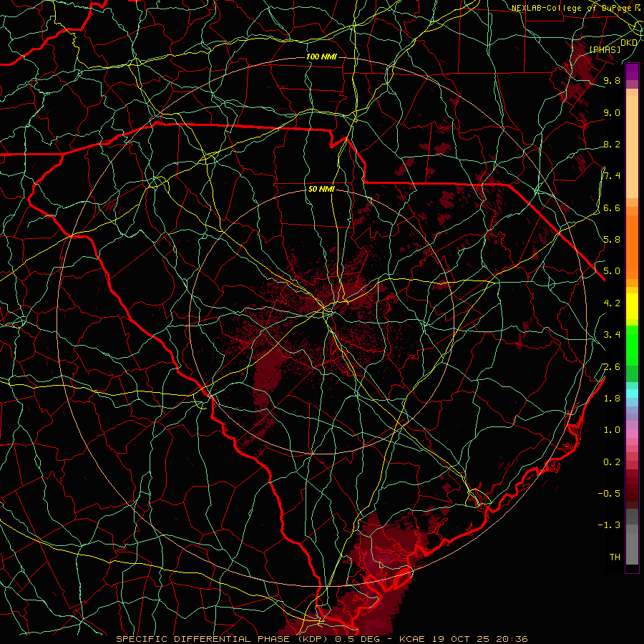This screenshot has width=644, height=644.
Task: Click the -1.3 legend scale value
Action: 609,525
